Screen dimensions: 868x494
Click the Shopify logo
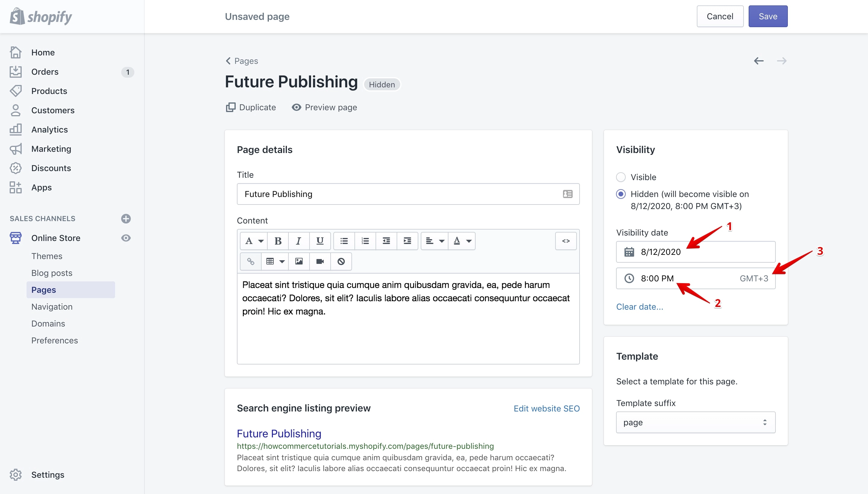[x=41, y=16]
